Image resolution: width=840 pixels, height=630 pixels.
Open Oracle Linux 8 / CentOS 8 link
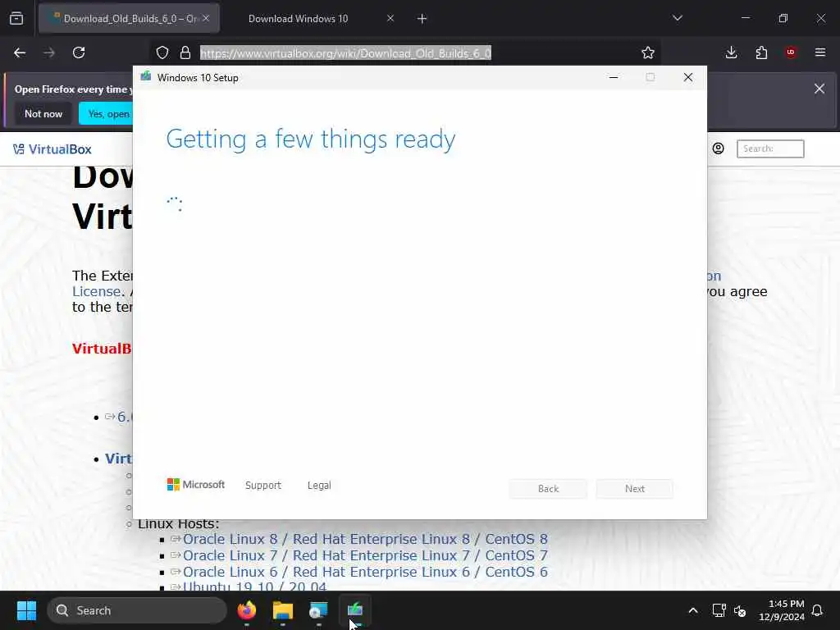[x=365, y=539]
